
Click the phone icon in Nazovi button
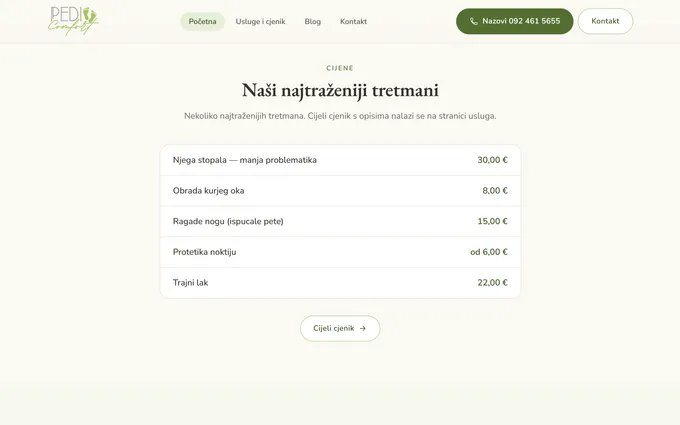[x=474, y=21]
